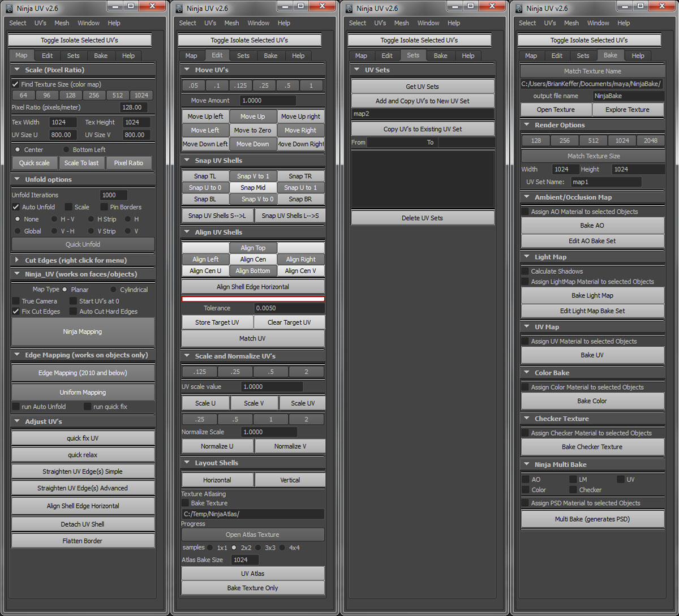679x616 pixels.
Task: Enable Auto Cut Hard Edges
Action: coord(73,312)
